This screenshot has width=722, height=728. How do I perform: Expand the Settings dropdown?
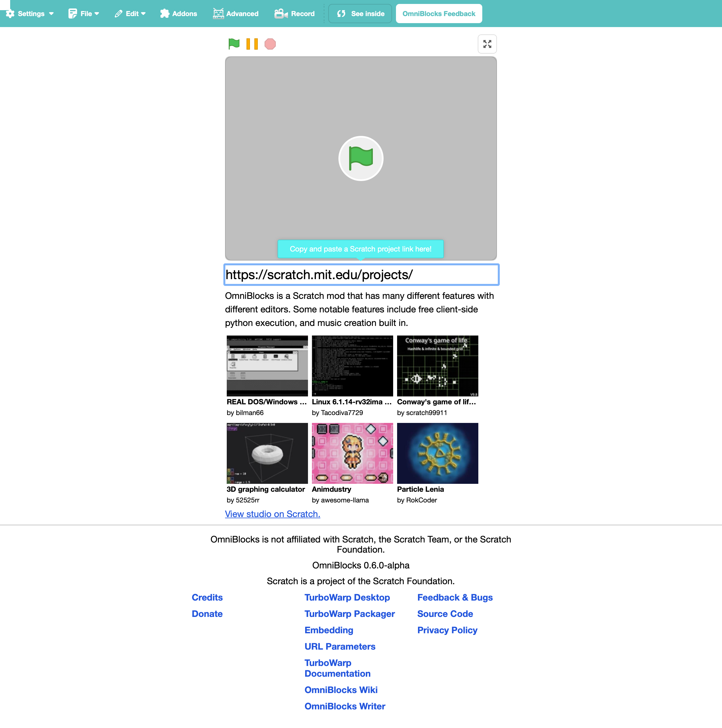[x=30, y=14]
